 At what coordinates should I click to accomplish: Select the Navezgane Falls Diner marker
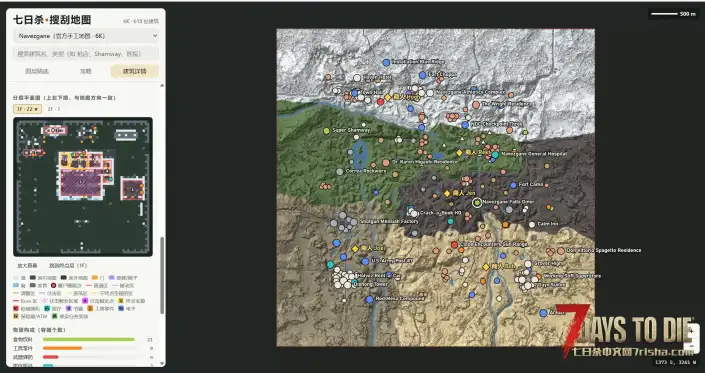click(x=477, y=203)
